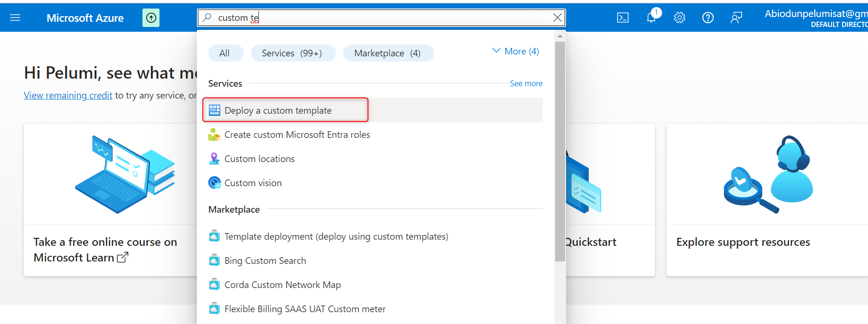
Task: Click the Custom locations pin icon
Action: [214, 159]
